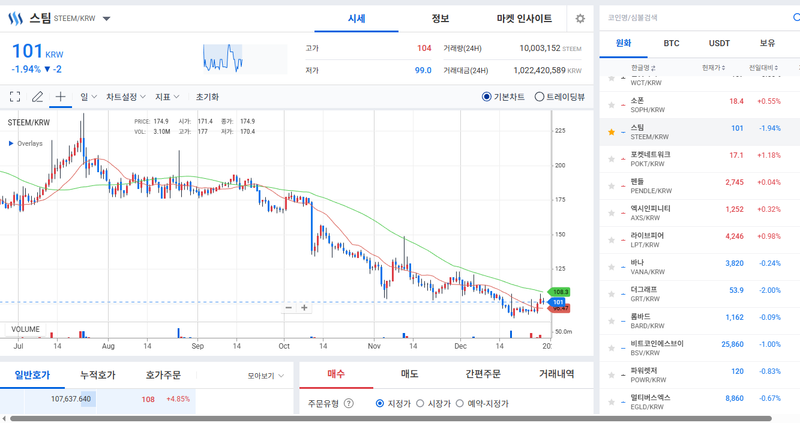The width and height of the screenshot is (800, 423).
Task: Select 시장가 order type radio button
Action: click(421, 404)
